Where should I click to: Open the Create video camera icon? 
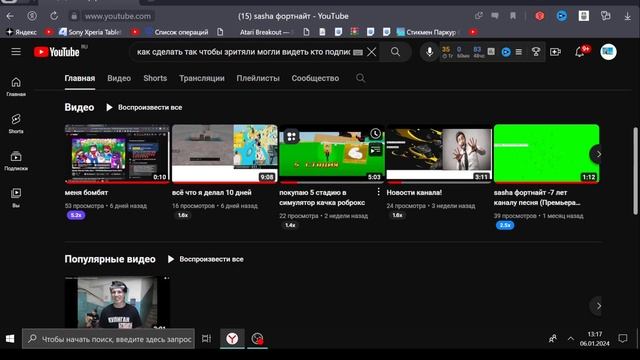pyautogui.click(x=556, y=52)
